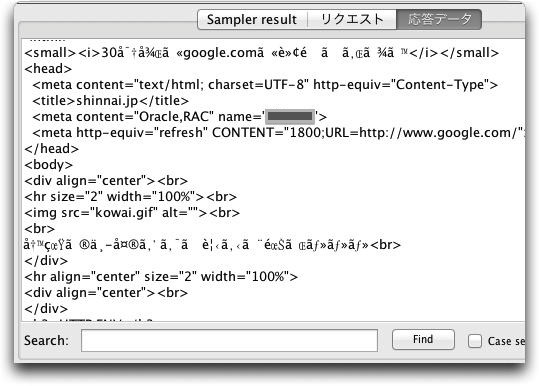Click the opening head tag line
Image resolution: width=539 pixels, height=386 pixels.
pos(48,69)
